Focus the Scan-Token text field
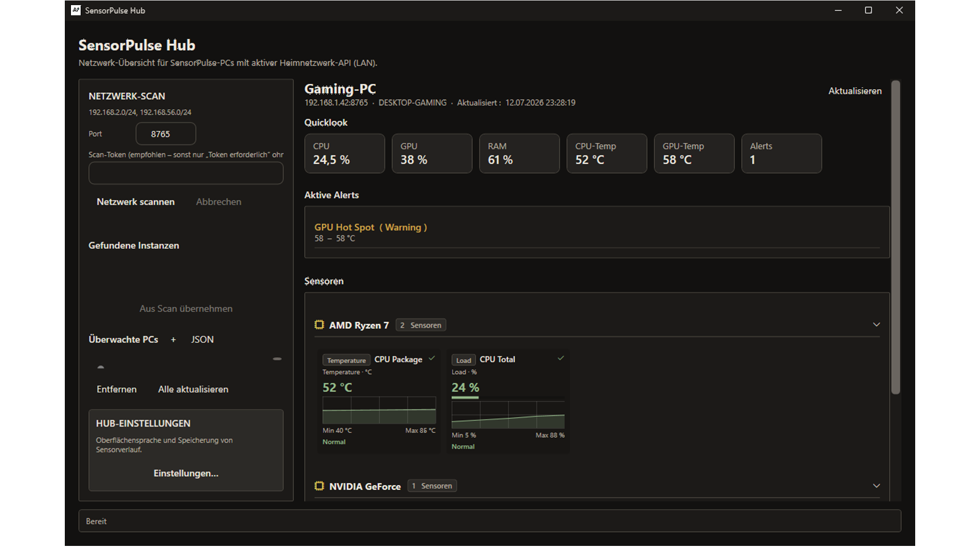Screen dimensions: 980x551 [x=186, y=173]
